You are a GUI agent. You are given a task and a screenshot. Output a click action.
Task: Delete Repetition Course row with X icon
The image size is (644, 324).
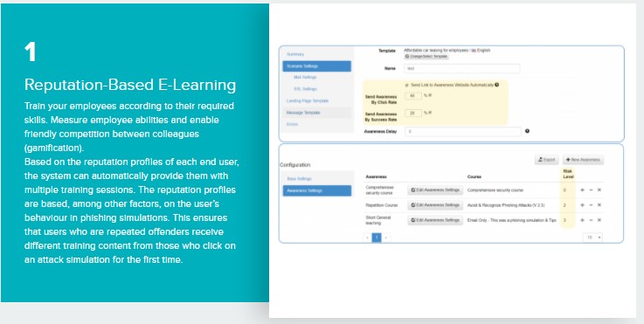(x=599, y=205)
